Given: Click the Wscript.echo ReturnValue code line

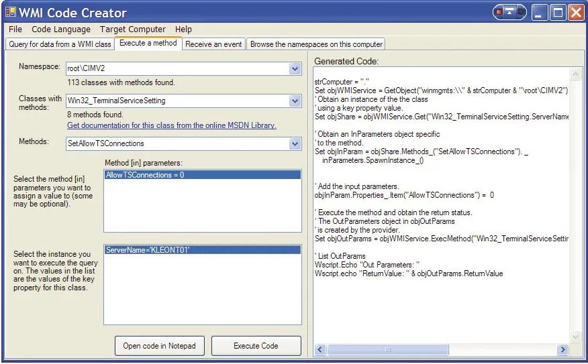Looking at the screenshot, I should (x=409, y=274).
